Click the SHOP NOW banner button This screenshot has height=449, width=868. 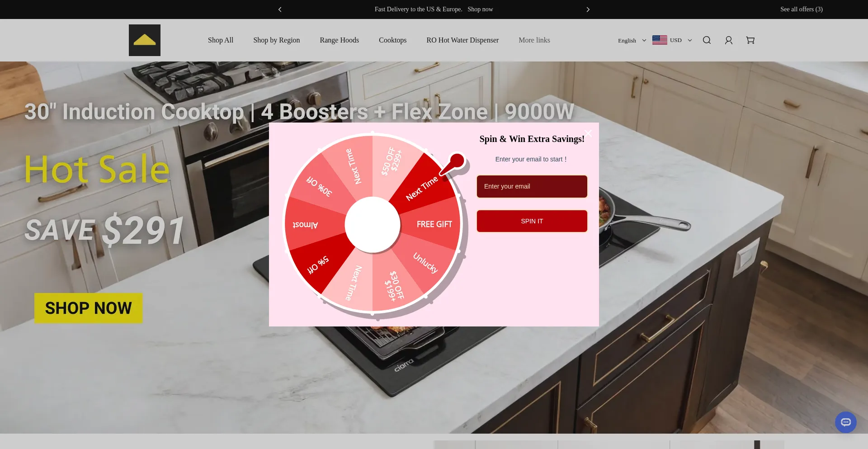click(x=89, y=308)
